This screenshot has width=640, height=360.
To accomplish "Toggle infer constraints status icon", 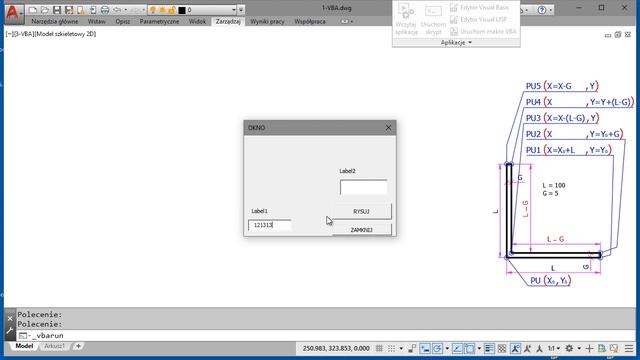I will pos(412,349).
